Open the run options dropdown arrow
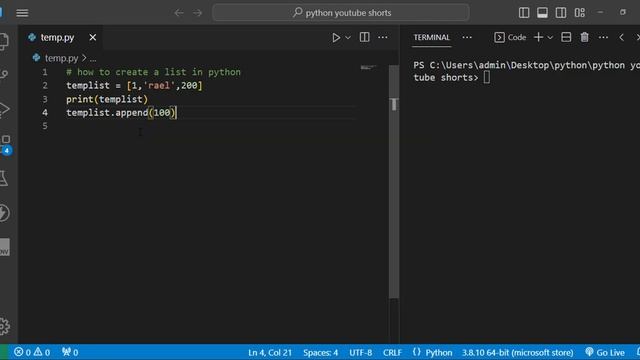640x360 pixels. point(348,38)
